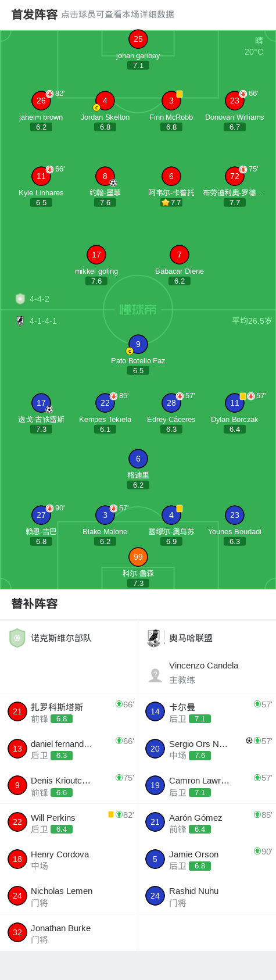Tap Finn McRobb number 3 player icon
This screenshot has height=980, width=276.
pos(171,101)
